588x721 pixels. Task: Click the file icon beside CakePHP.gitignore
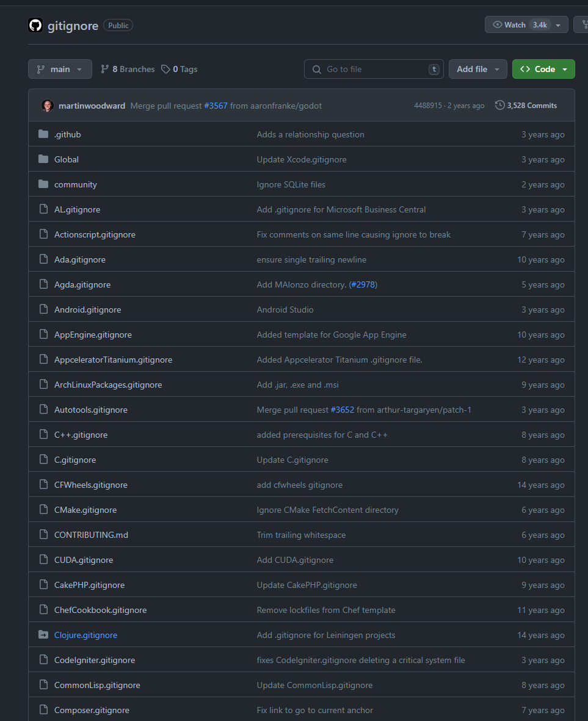(x=44, y=584)
